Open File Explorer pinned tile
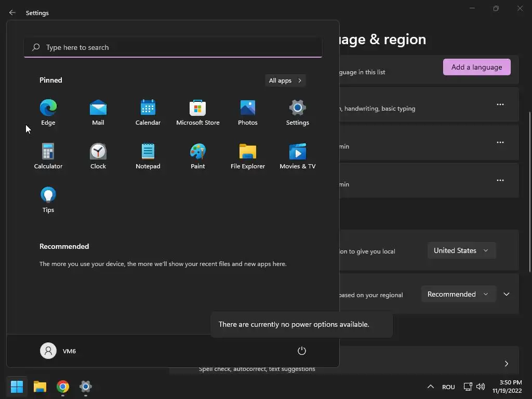This screenshot has width=532, height=399. coord(248,156)
